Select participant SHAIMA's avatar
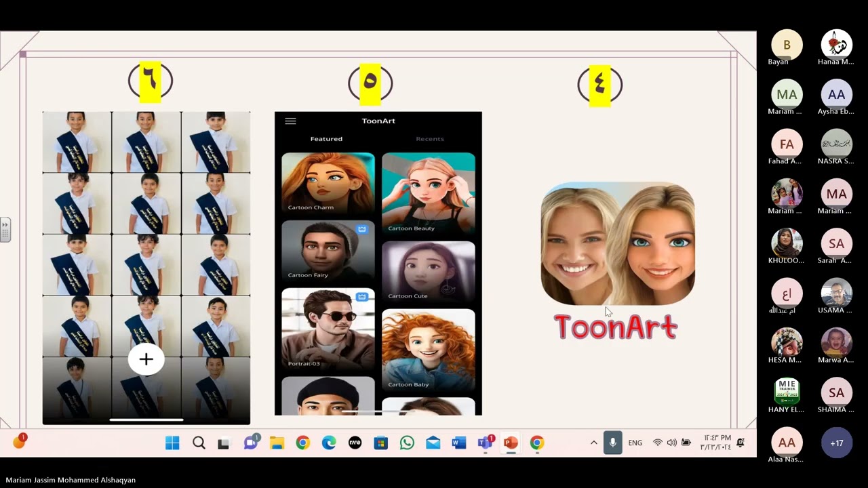The image size is (868, 488). tap(837, 393)
